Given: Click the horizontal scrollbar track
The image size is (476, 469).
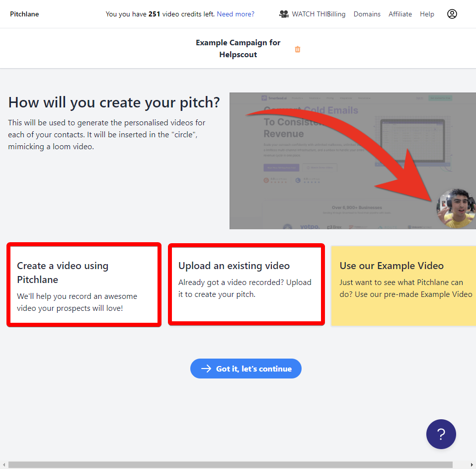Looking at the screenshot, I should tap(230, 465).
